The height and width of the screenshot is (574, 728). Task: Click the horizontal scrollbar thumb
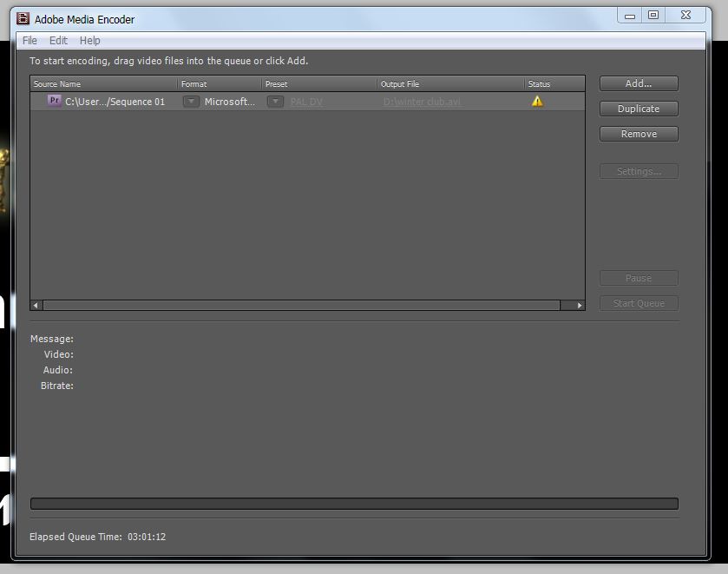click(301, 306)
